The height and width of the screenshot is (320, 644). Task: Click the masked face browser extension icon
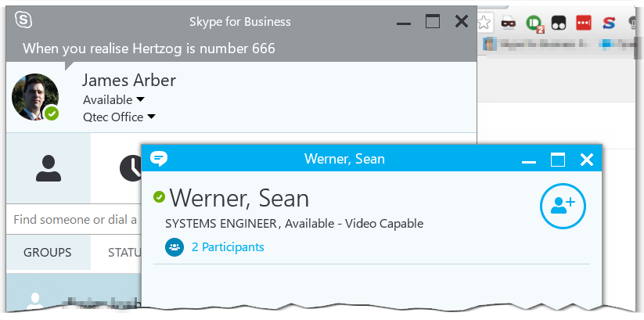(509, 23)
